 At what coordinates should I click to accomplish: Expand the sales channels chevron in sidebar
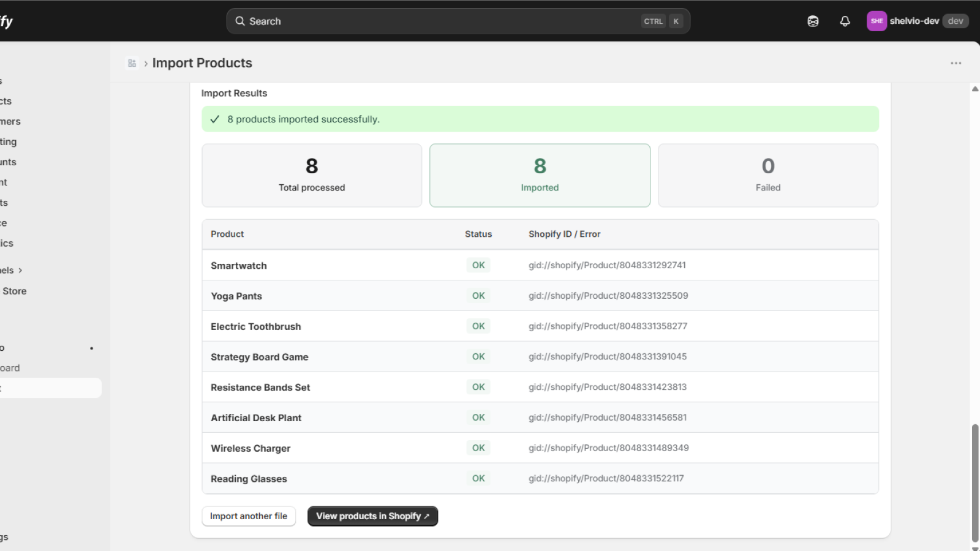click(20, 270)
